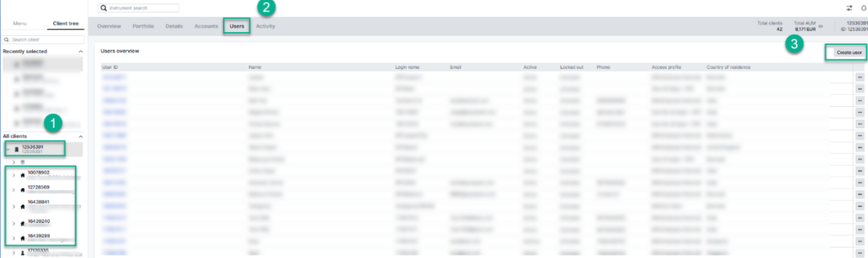This screenshot has width=868, height=258.
Task: Click the Create user button
Action: tap(849, 53)
